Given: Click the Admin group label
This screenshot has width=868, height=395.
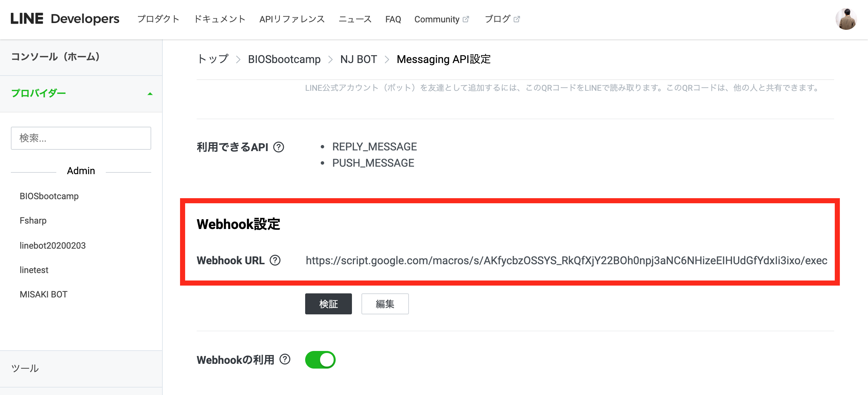Looking at the screenshot, I should coord(81,171).
